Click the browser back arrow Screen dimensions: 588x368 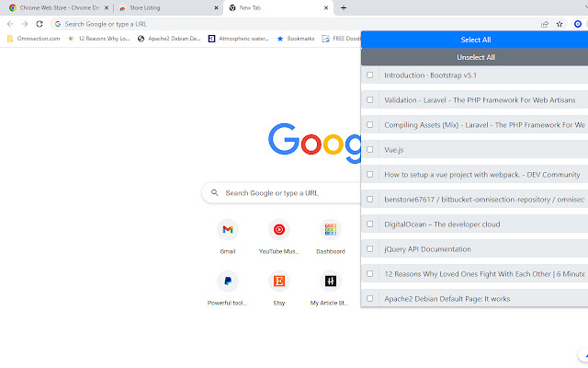tap(10, 24)
